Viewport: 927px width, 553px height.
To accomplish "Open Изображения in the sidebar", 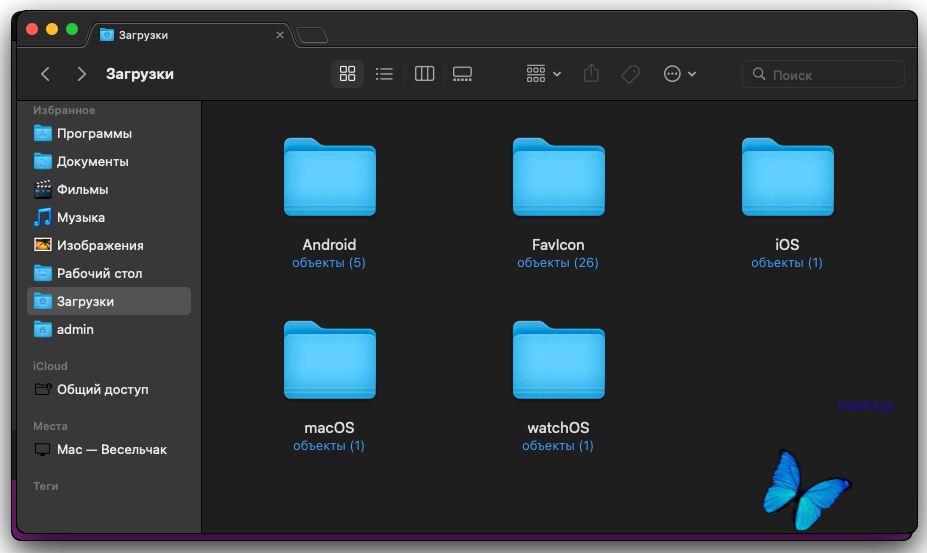I will point(109,245).
